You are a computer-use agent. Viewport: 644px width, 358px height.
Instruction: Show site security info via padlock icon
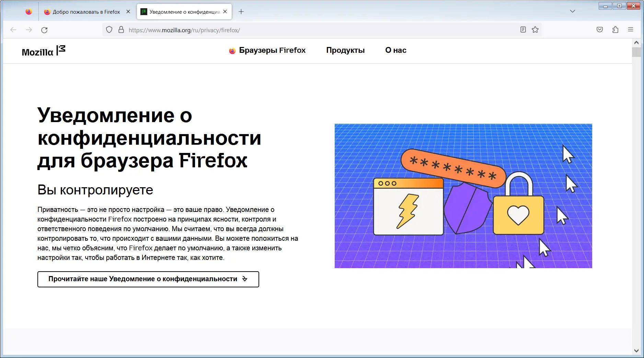tap(121, 30)
